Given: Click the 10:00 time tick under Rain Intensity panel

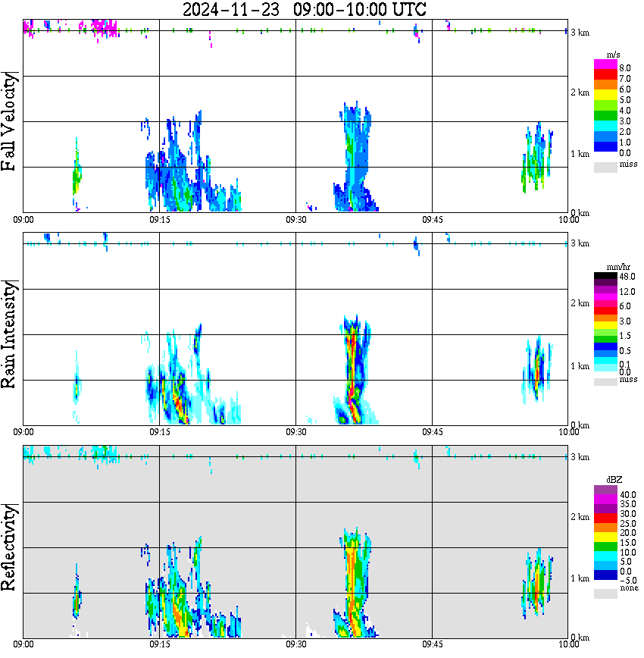Looking at the screenshot, I should [x=568, y=432].
